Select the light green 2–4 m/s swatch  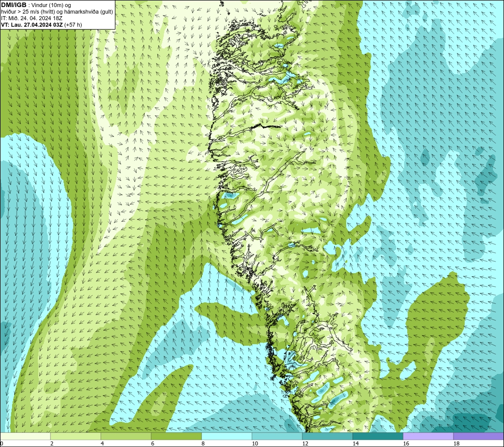click(x=76, y=436)
